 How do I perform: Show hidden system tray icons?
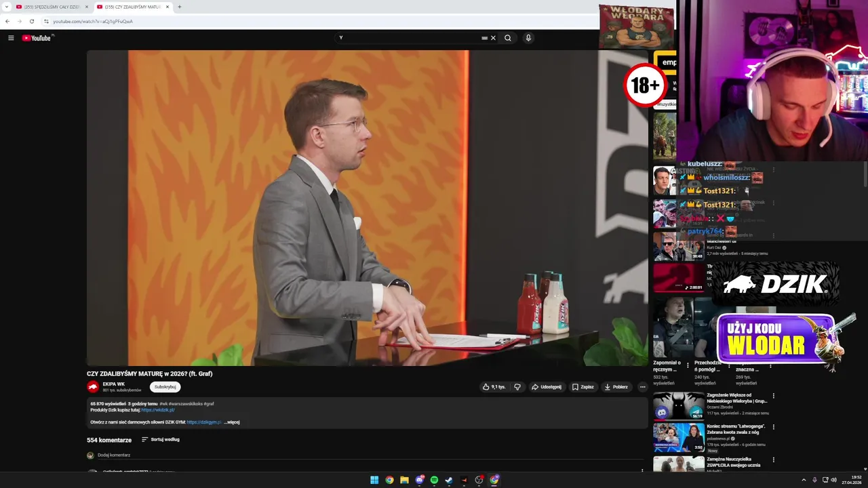tap(804, 480)
